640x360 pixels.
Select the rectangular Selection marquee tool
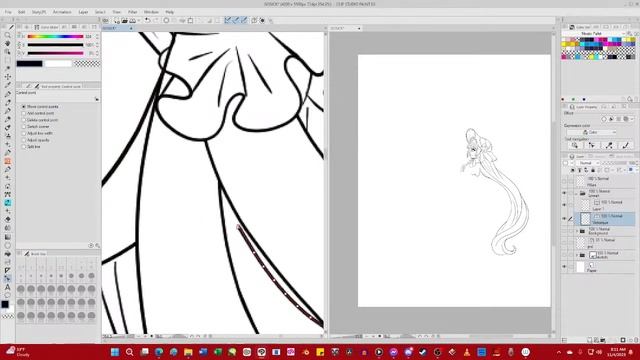click(x=8, y=60)
